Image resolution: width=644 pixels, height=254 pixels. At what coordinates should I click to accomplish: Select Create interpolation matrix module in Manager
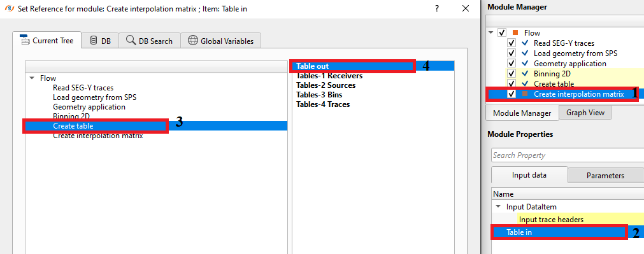(x=578, y=94)
